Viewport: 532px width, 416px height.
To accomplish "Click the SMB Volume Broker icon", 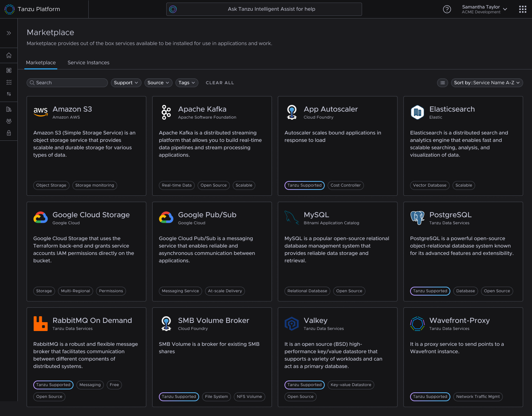I will (166, 324).
